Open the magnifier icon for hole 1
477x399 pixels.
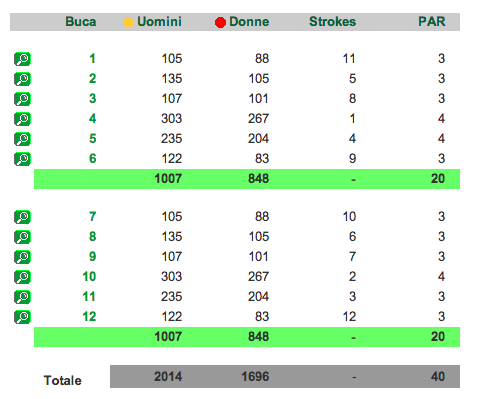(x=22, y=59)
